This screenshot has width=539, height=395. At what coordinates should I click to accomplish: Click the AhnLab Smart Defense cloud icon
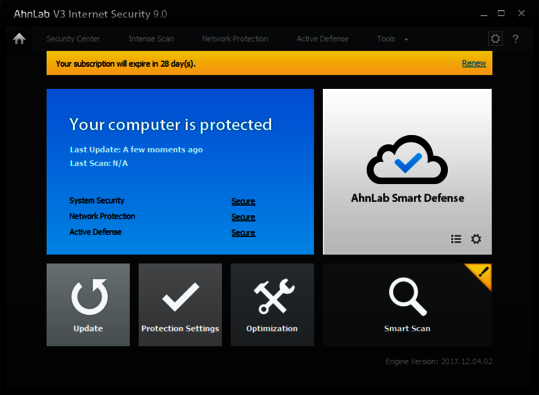point(407,160)
